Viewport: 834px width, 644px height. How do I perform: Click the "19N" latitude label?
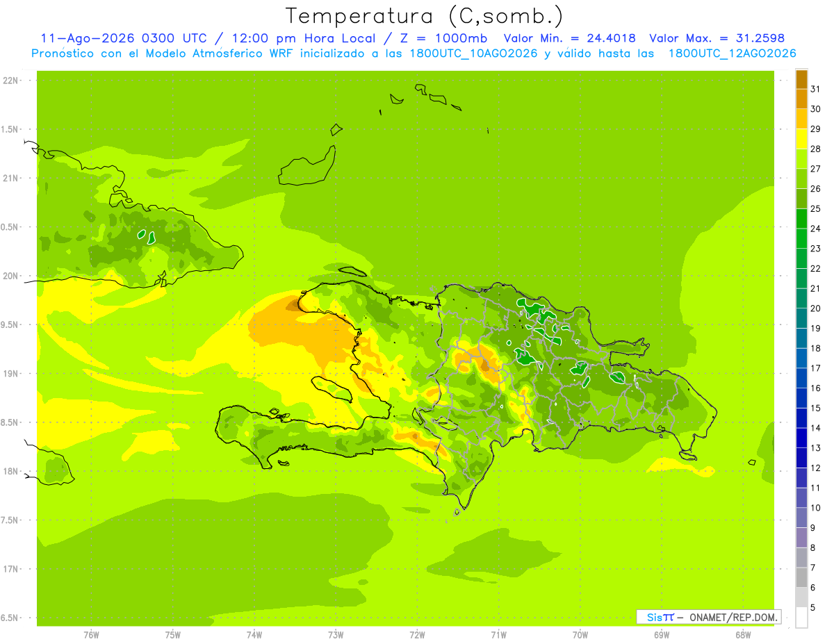pyautogui.click(x=10, y=374)
